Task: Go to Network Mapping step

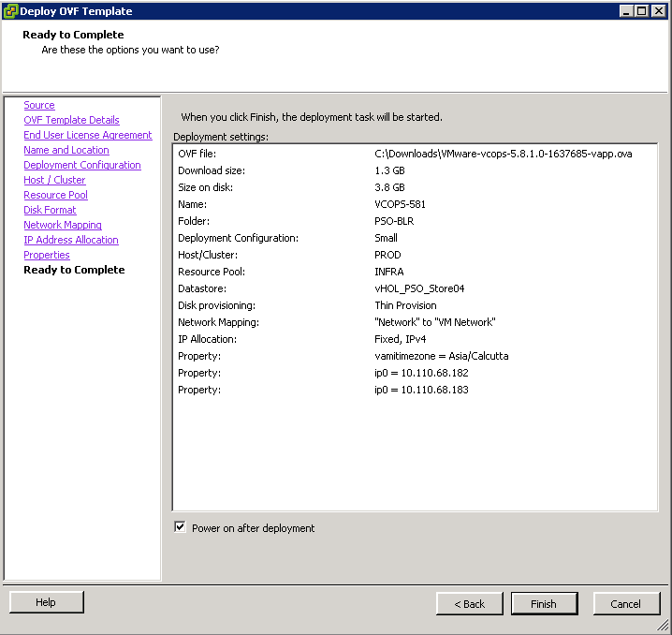Action: (63, 225)
